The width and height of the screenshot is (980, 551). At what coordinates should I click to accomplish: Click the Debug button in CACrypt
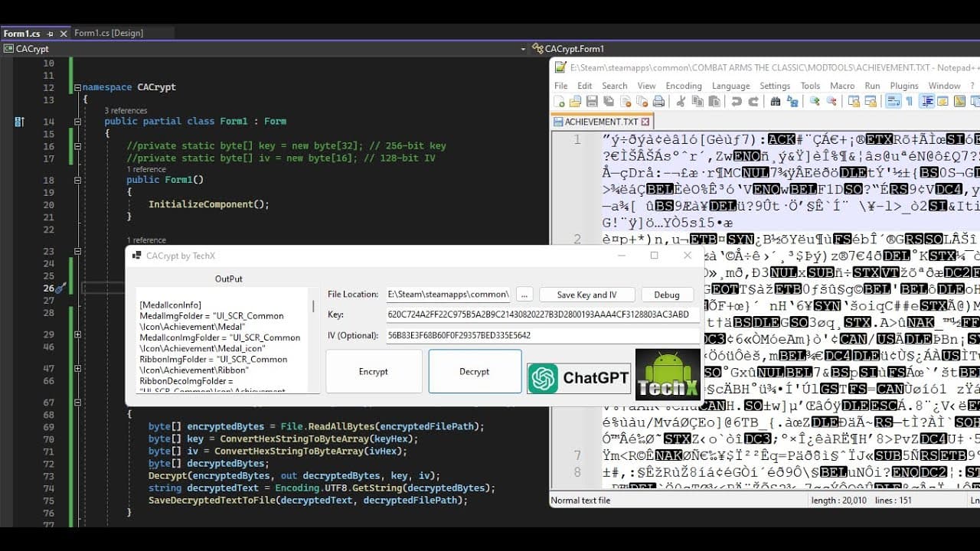(667, 295)
